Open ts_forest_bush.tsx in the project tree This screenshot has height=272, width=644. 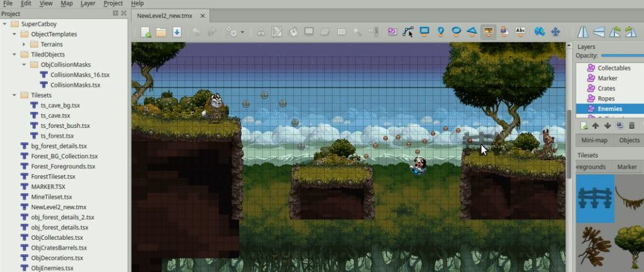point(65,126)
